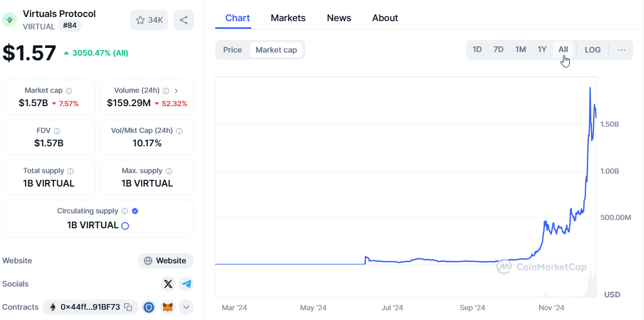The height and width of the screenshot is (320, 644).
Task: Click circulating supply progress circle
Action: tap(125, 226)
